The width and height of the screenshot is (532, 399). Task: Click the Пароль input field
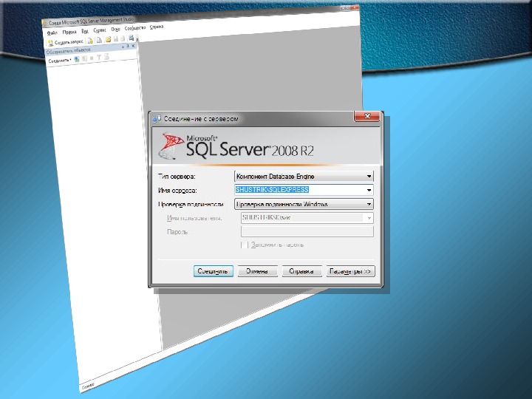click(x=307, y=232)
